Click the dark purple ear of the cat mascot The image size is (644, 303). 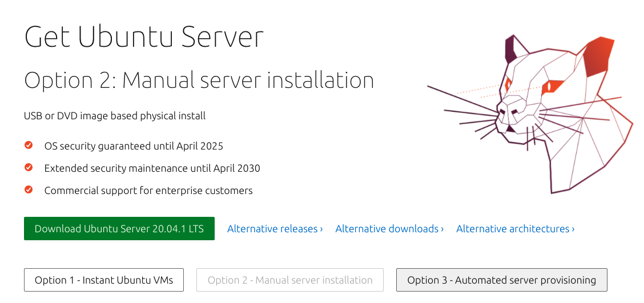point(510,49)
